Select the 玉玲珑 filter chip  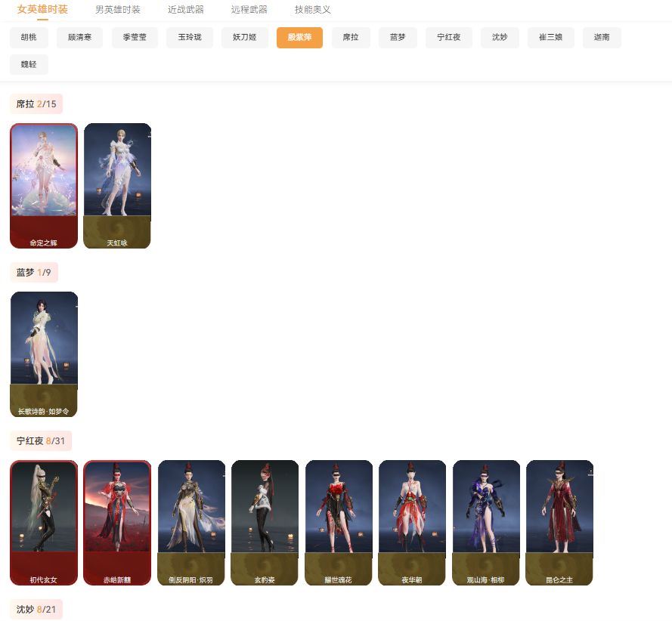coord(189,37)
